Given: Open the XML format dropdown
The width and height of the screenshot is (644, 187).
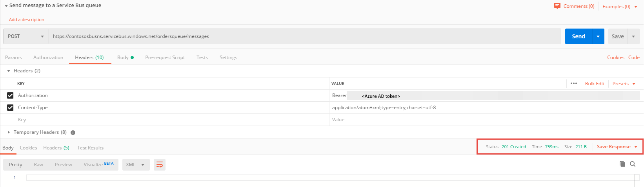Looking at the screenshot, I should pyautogui.click(x=136, y=165).
